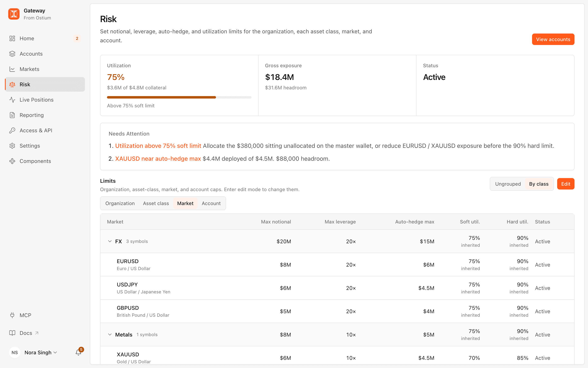This screenshot has height=368, width=588.
Task: Open Home via its grid icon
Action: [x=12, y=38]
